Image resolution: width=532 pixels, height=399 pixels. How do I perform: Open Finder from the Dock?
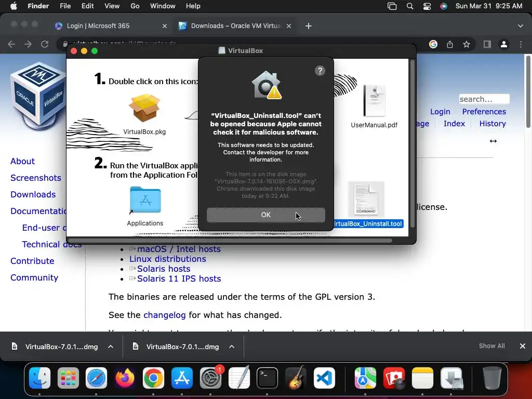pos(39,378)
